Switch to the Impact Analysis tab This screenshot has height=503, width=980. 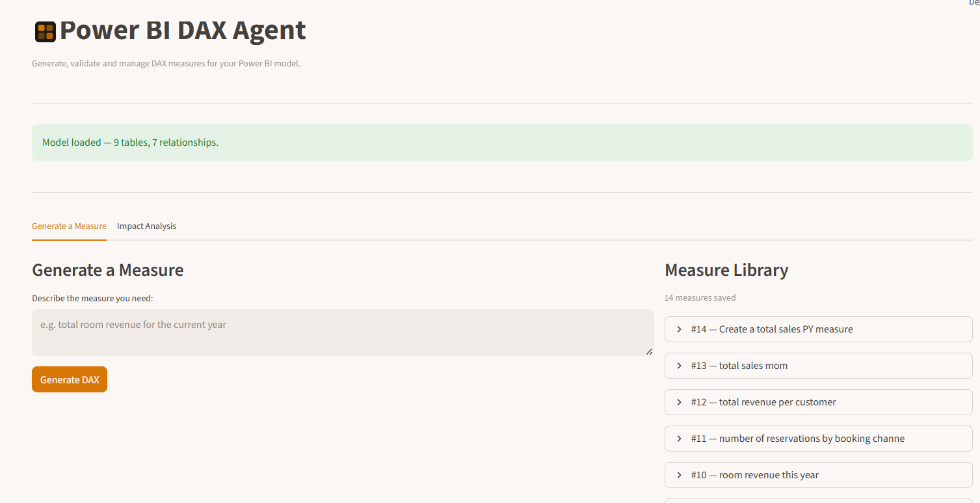[146, 226]
